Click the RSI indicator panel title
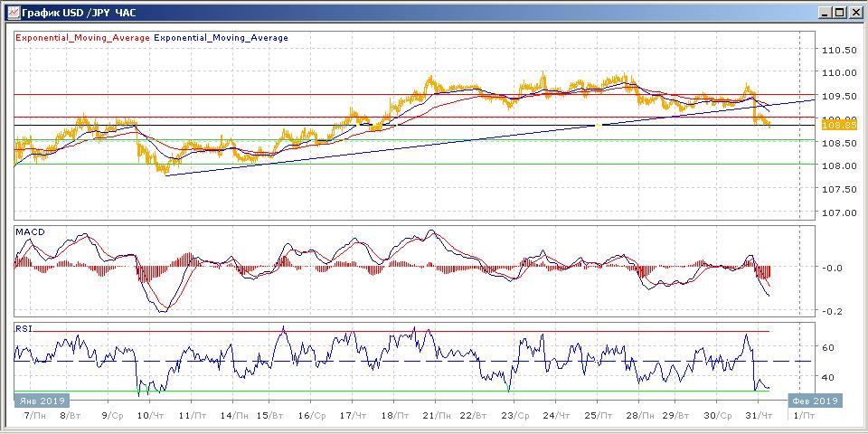The width and height of the screenshot is (868, 434). pos(24,328)
